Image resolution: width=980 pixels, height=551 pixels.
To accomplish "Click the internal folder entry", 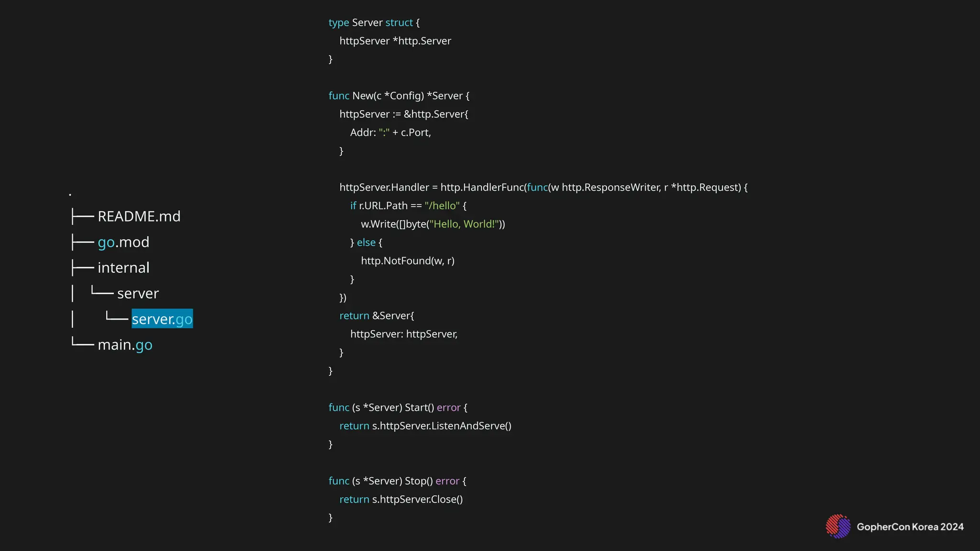I will click(123, 267).
